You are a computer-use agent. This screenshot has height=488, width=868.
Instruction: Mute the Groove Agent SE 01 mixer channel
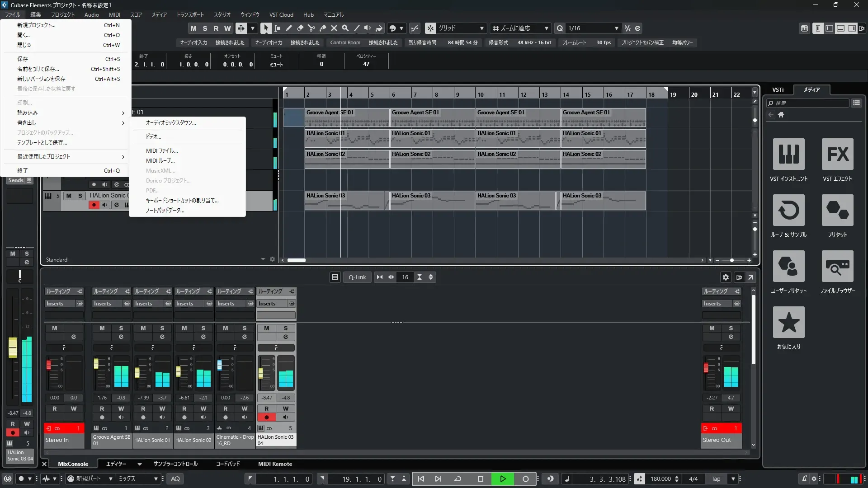(102, 328)
